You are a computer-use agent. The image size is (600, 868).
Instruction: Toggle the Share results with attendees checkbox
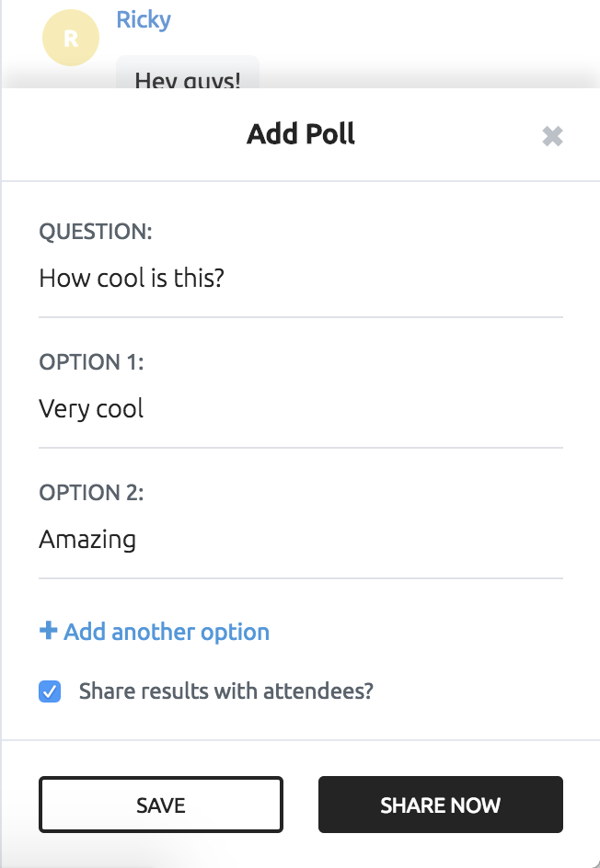[x=50, y=691]
